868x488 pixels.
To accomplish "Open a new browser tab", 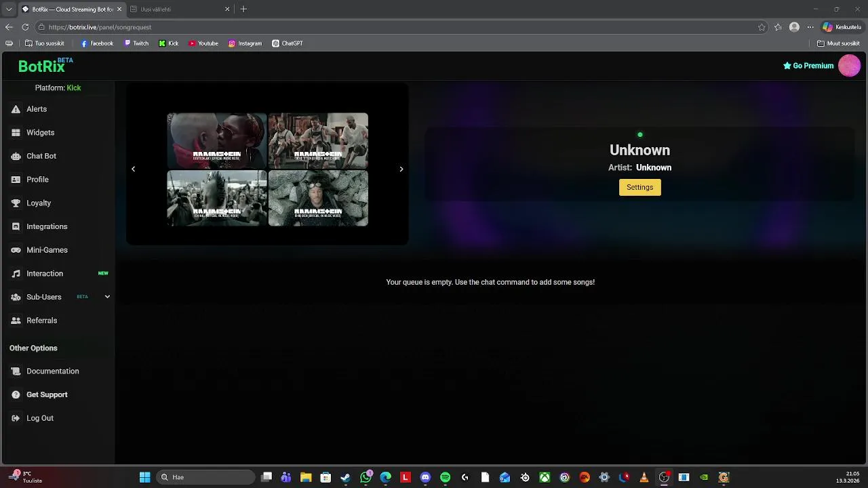I will pyautogui.click(x=243, y=9).
